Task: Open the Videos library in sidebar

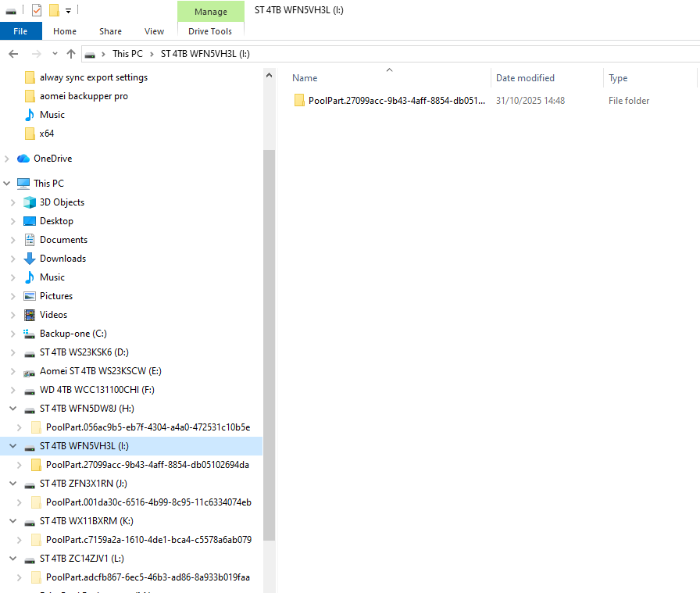Action: click(x=53, y=315)
